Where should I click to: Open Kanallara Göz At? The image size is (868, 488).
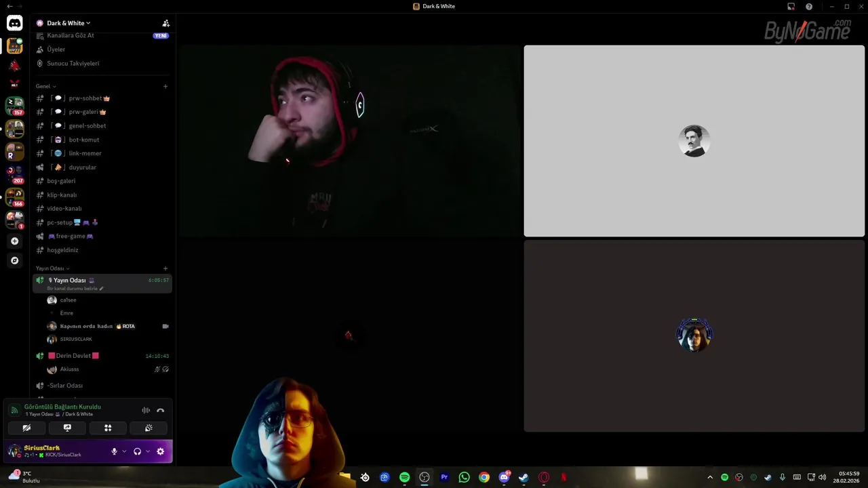[x=102, y=35]
